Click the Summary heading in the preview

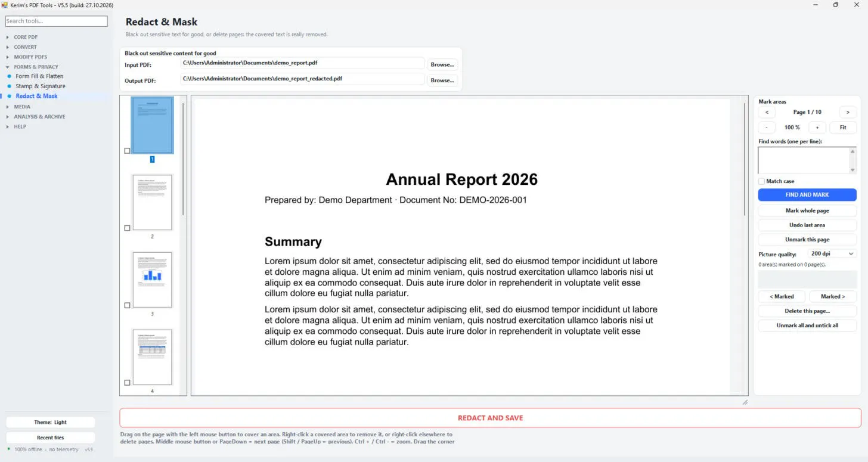point(293,242)
